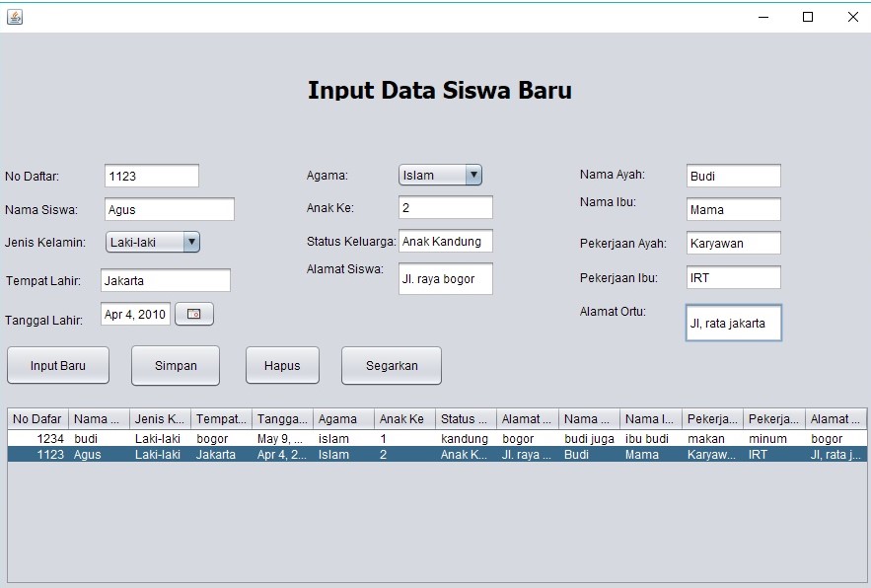Screen dimensions: 871x588
Task: Focus the Alamat Ortu text area
Action: coord(733,323)
